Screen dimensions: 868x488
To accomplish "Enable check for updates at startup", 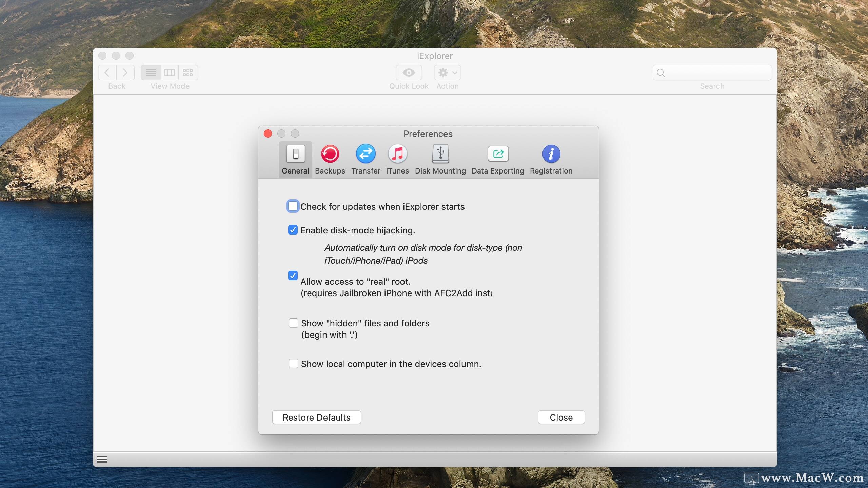I will pos(293,206).
